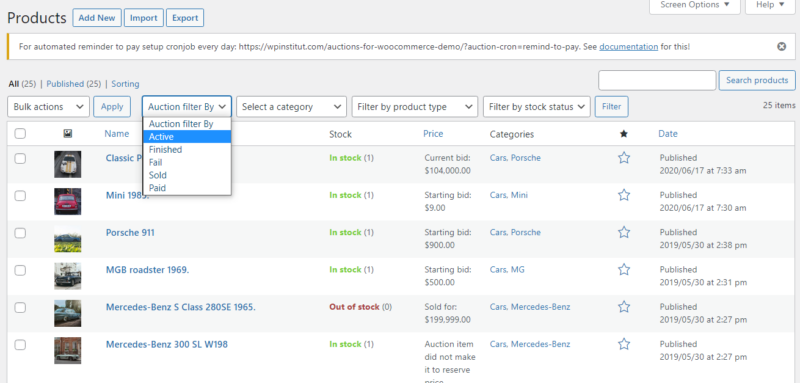Expand the Select a category dropdown
Screen dimensions: 800x383
point(291,107)
